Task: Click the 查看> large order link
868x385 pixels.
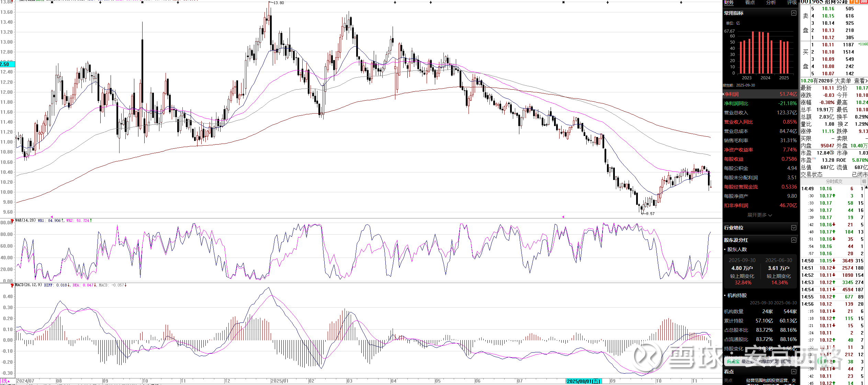Action: point(860,81)
